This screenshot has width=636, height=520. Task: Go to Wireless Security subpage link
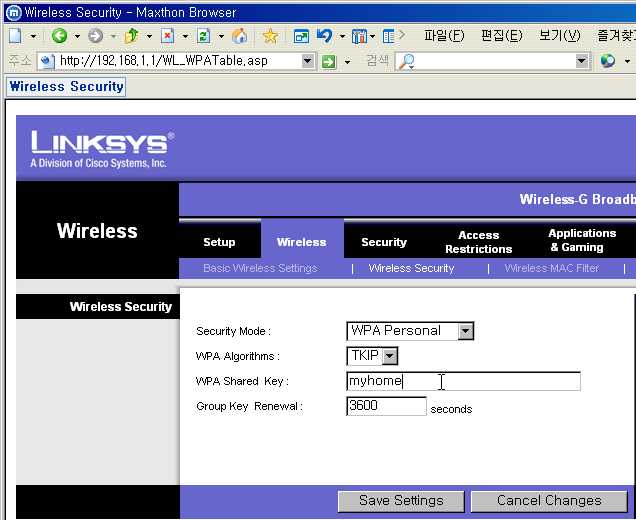411,269
